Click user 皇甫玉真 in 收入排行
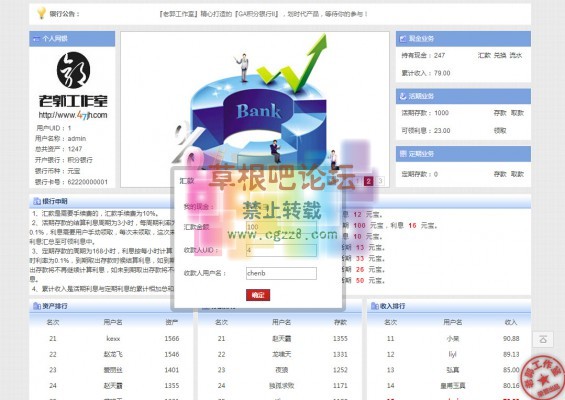Screen dimensions: 565x400 pyautogui.click(x=453, y=386)
